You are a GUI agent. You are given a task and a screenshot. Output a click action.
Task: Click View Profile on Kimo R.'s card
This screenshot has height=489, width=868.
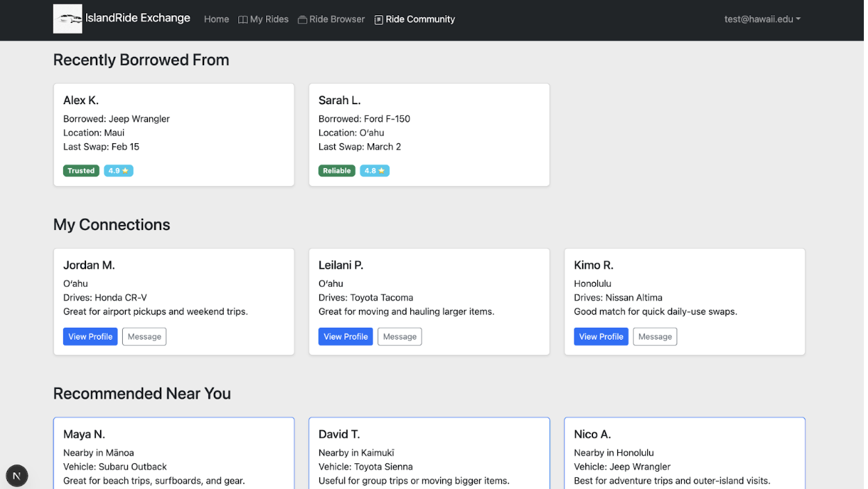(x=601, y=336)
